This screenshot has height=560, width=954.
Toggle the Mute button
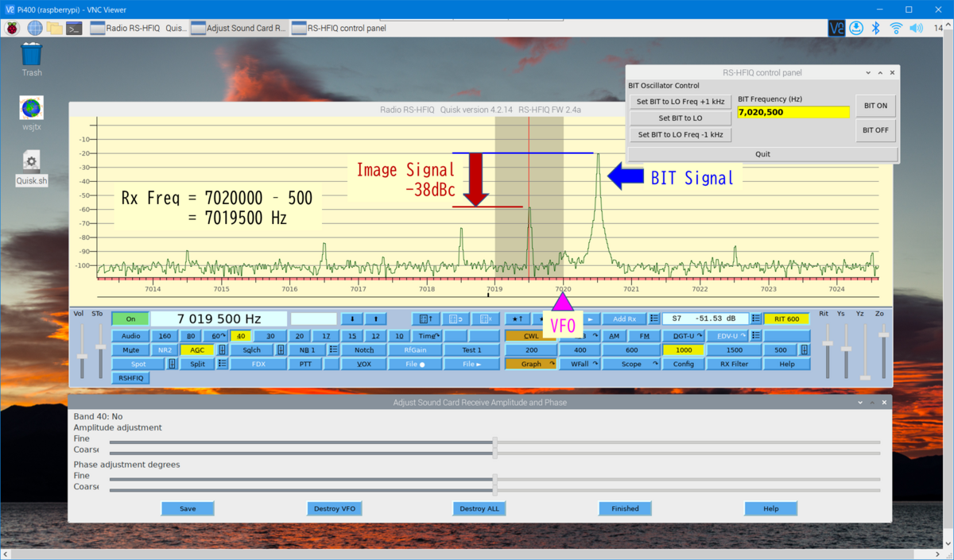[x=130, y=350]
